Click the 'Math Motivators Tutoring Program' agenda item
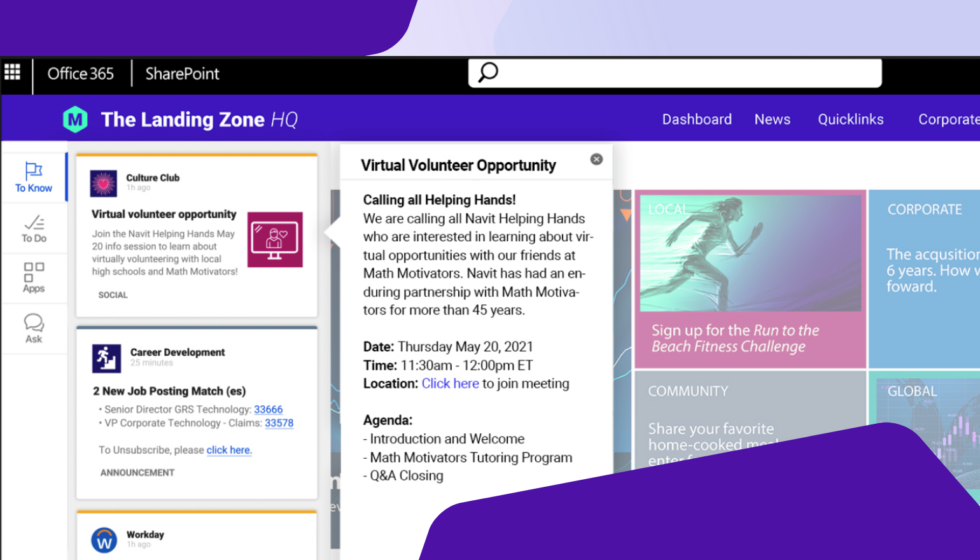This screenshot has height=560, width=980. [x=471, y=458]
